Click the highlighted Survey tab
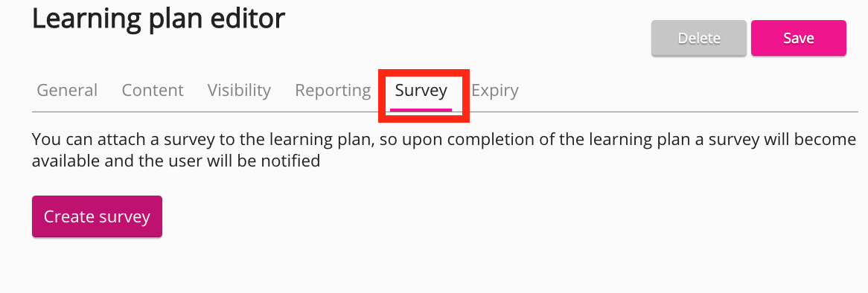 [421, 90]
